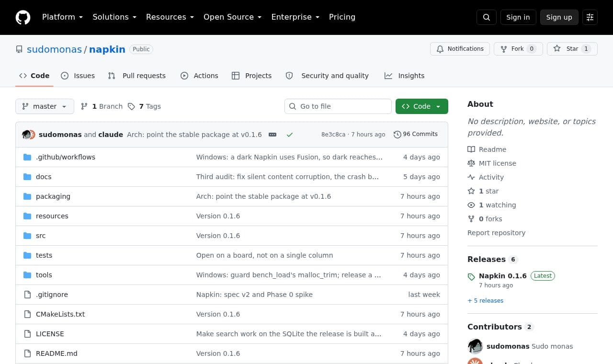
Task: Expand the Platform menu
Action: click(62, 17)
